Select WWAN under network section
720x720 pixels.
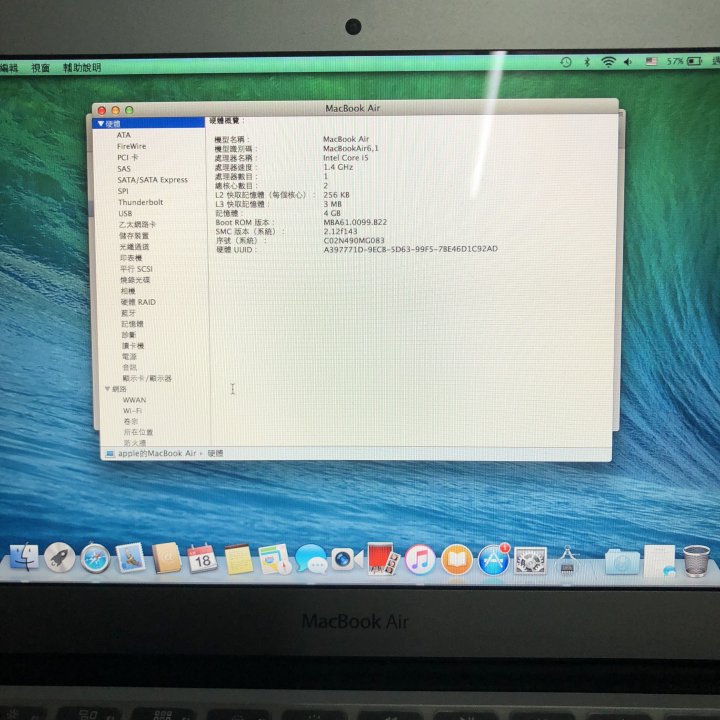(134, 400)
